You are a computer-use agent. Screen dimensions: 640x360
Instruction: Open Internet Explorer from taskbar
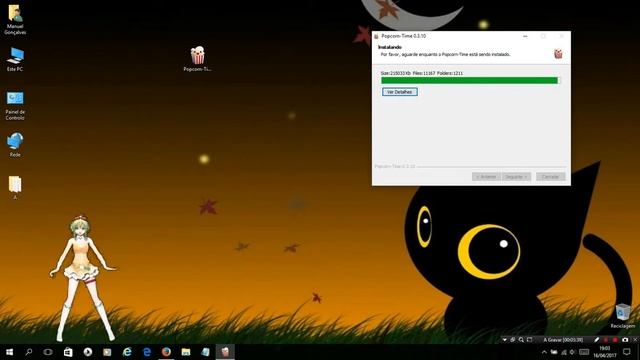click(127, 352)
